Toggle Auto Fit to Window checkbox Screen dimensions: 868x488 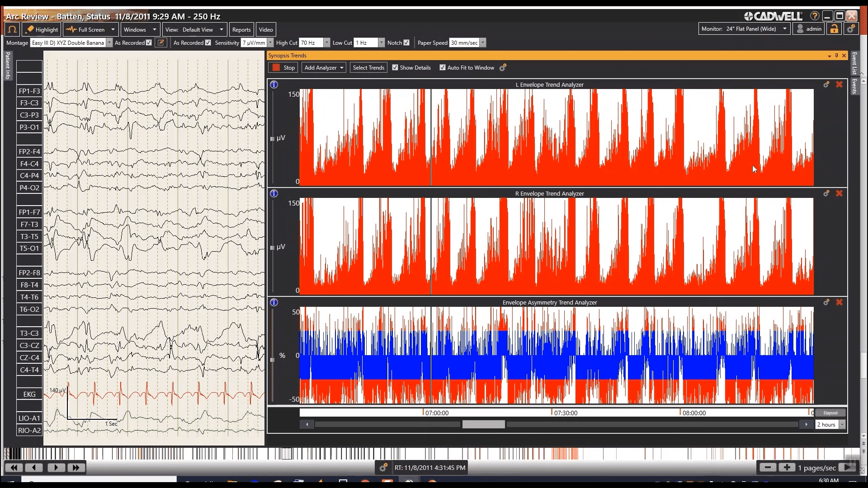(443, 68)
